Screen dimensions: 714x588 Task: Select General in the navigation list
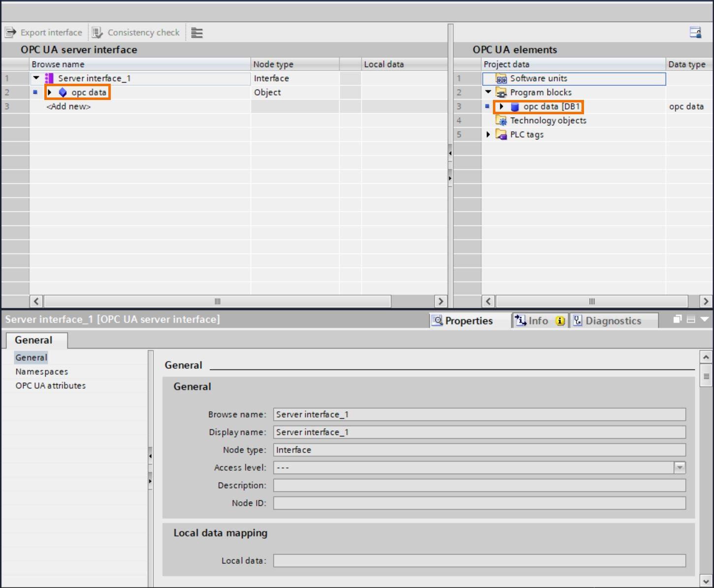tap(31, 358)
